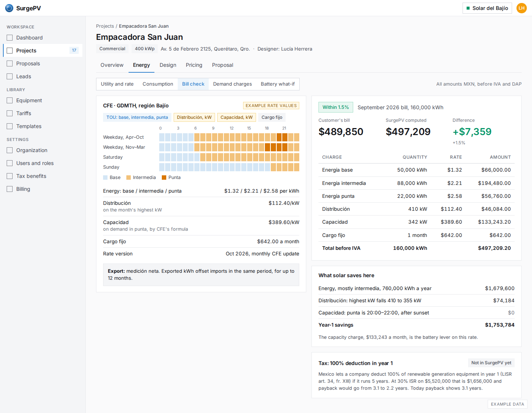Go to the Pricing tab
532x413 pixels.
[194, 65]
